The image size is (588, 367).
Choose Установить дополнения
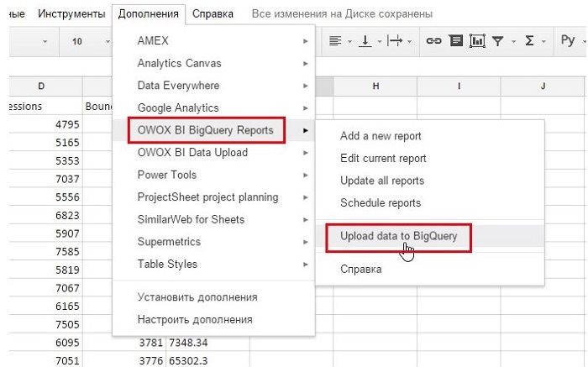(213, 297)
